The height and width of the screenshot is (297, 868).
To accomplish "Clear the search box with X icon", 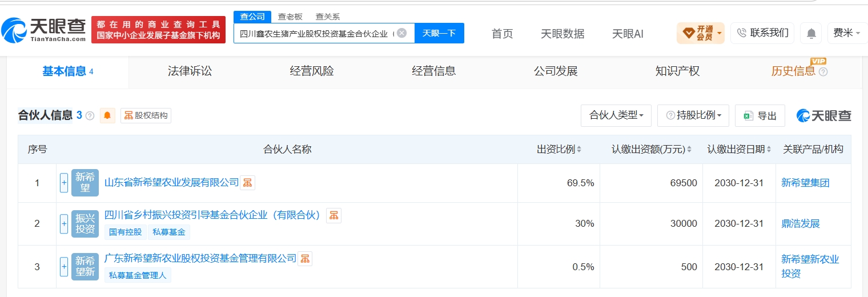I will click(402, 33).
